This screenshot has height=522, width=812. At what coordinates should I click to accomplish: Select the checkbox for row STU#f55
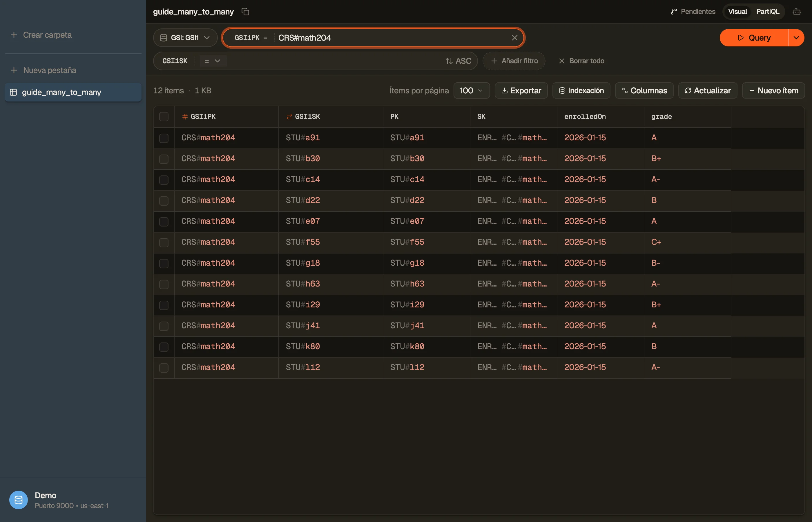(164, 242)
